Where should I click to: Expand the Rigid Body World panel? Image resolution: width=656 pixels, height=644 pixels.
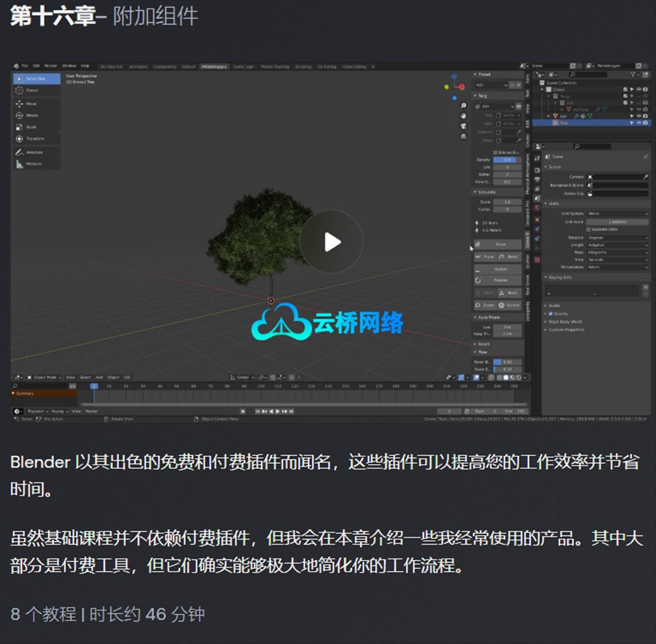566,322
